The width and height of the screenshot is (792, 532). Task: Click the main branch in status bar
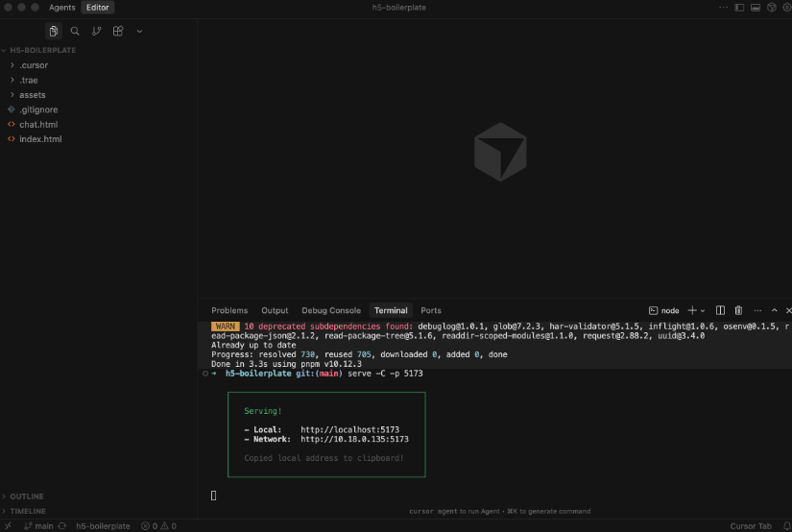coord(38,526)
